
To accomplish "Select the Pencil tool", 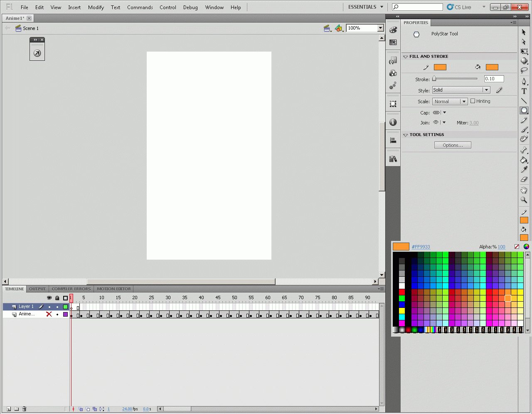I will (x=524, y=120).
